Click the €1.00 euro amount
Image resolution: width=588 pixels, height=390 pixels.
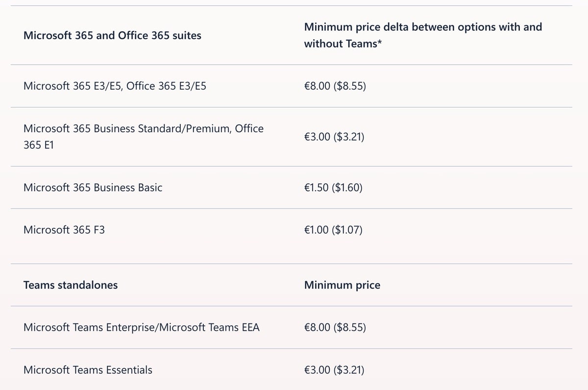point(317,230)
